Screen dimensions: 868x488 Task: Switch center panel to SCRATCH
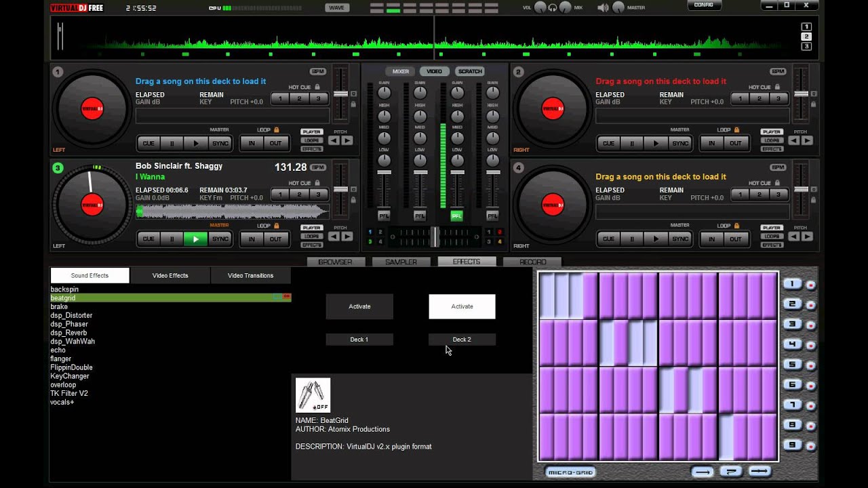click(x=469, y=71)
